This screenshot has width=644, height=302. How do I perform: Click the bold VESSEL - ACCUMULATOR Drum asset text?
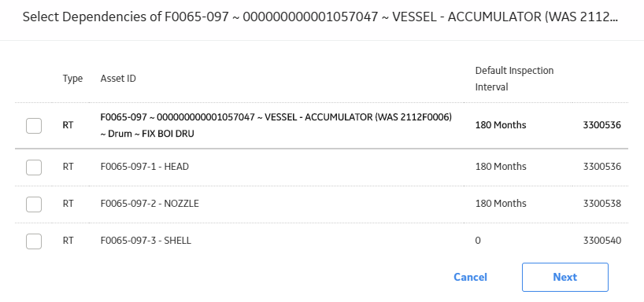pyautogui.click(x=276, y=125)
